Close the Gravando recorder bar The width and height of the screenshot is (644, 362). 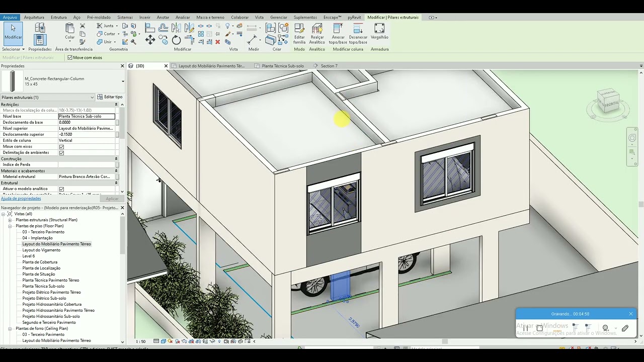click(631, 314)
